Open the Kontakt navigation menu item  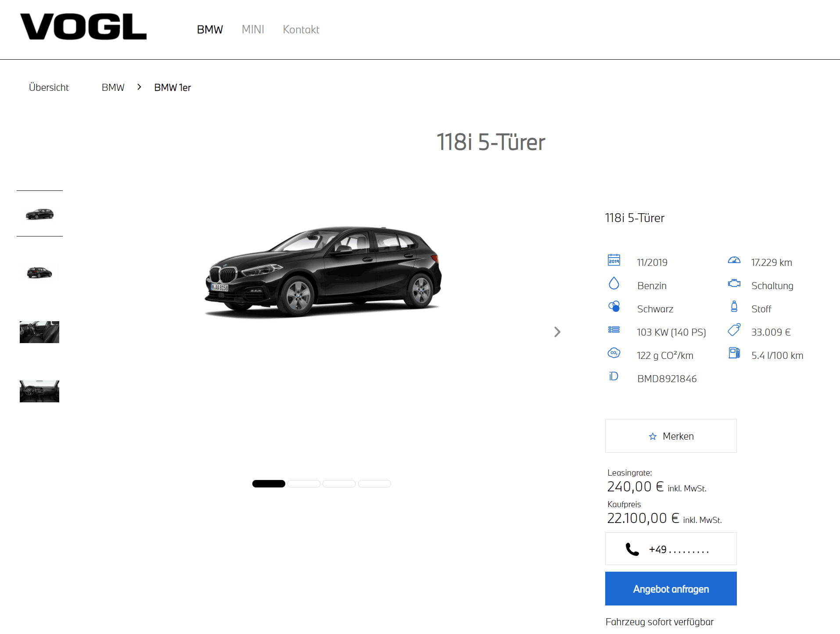[301, 29]
